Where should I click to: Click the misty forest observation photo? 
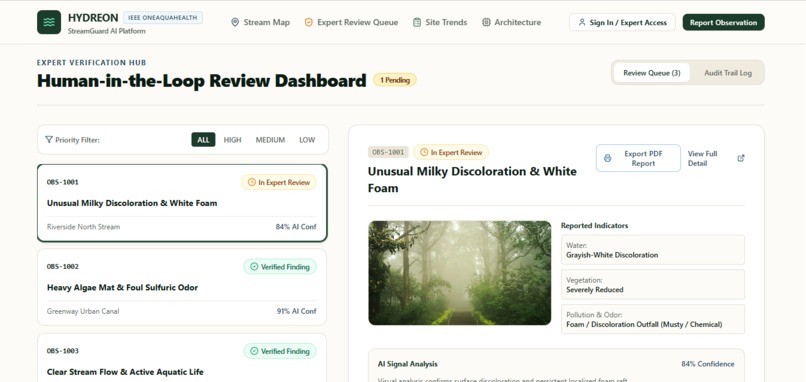[460, 272]
